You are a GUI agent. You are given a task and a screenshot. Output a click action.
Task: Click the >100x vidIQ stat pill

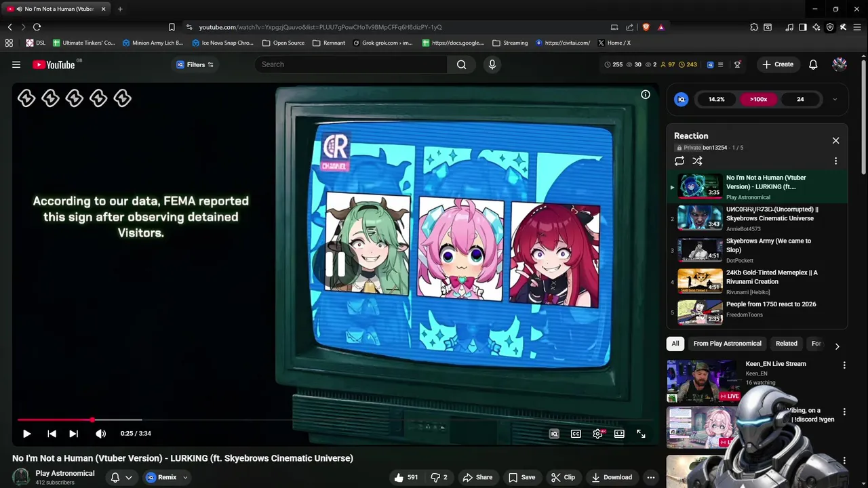758,100
